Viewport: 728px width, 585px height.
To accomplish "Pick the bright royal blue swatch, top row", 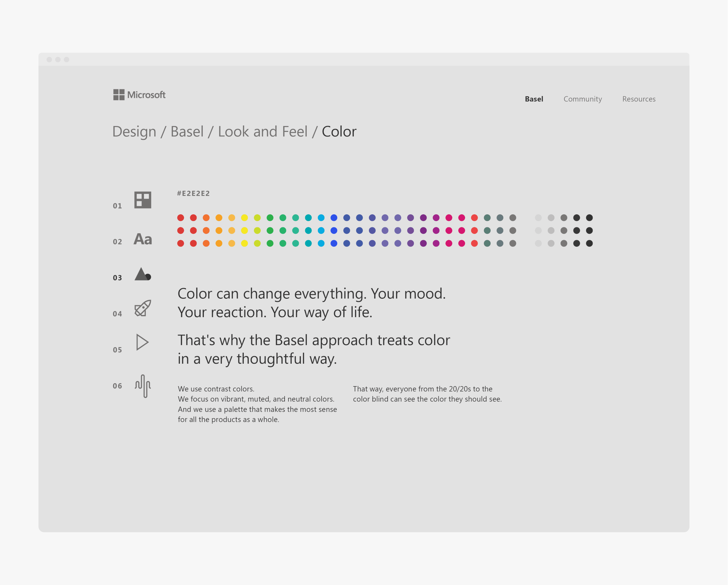I will coord(334,218).
